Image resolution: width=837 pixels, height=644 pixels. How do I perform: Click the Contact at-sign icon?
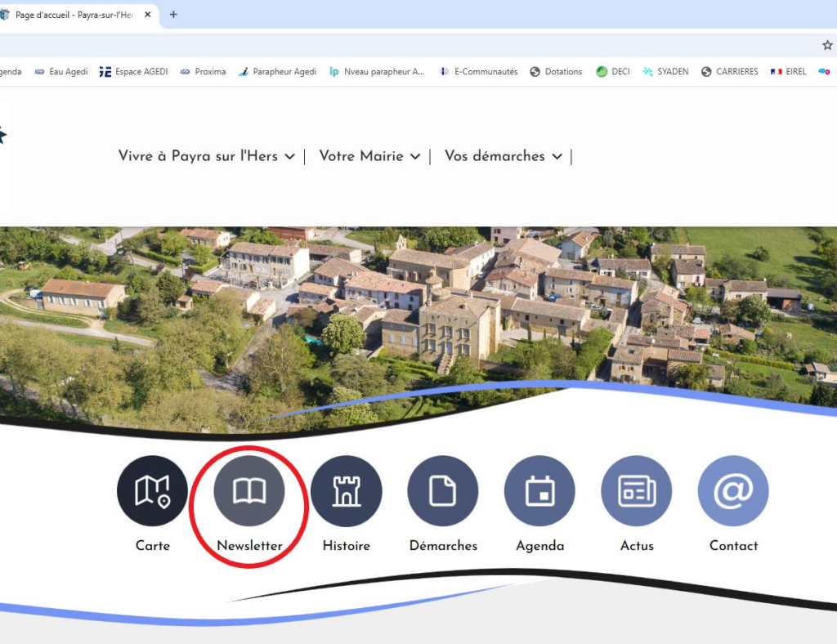(733, 490)
